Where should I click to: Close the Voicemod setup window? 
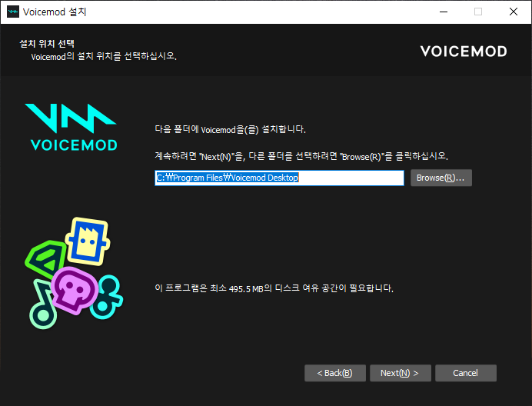click(514, 12)
